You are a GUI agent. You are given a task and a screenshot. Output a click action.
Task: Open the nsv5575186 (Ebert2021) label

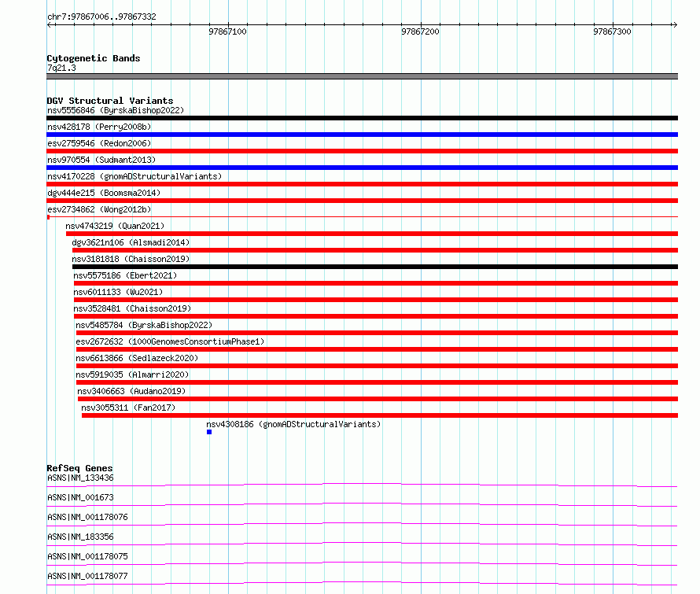click(125, 275)
